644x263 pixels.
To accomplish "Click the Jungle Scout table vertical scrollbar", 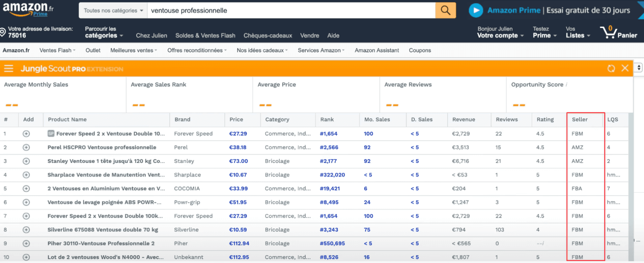I will pos(631,187).
